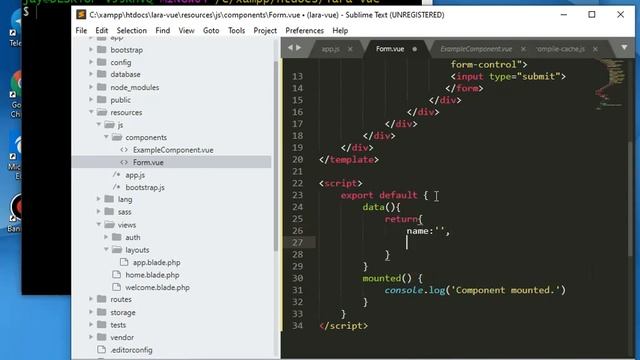Viewport: 640px width, 360px height.
Task: Go to previous tab with left arrow
Action: (x=290, y=48)
